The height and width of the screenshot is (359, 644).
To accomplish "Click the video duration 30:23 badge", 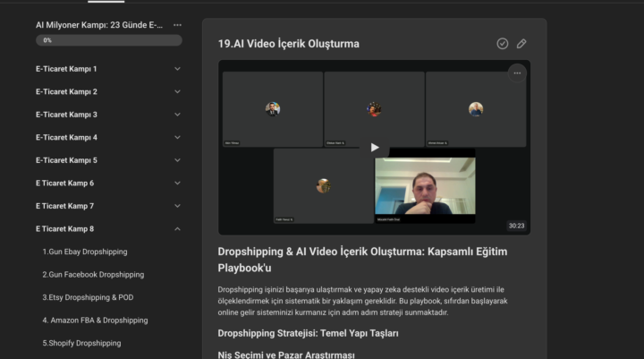I will (x=516, y=226).
